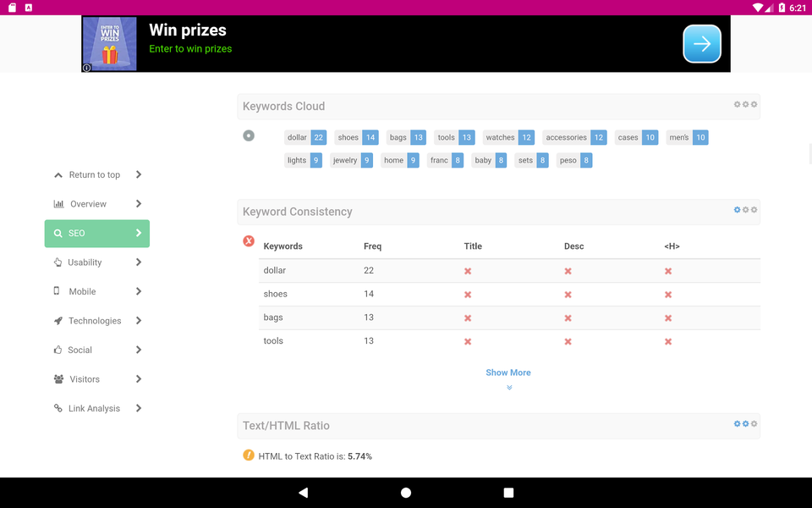
Task: Expand the SEO section chevron
Action: point(138,233)
